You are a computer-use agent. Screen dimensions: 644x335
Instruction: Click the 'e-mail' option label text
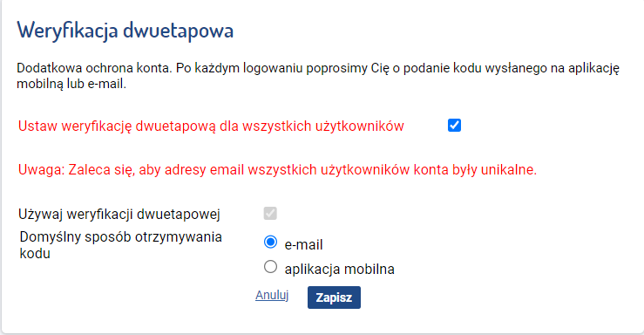coord(303,244)
